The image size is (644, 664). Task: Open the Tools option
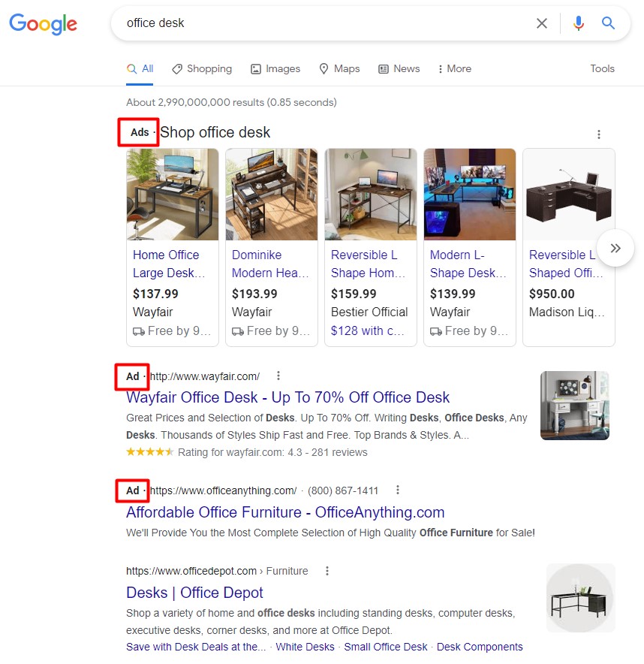[x=602, y=68]
